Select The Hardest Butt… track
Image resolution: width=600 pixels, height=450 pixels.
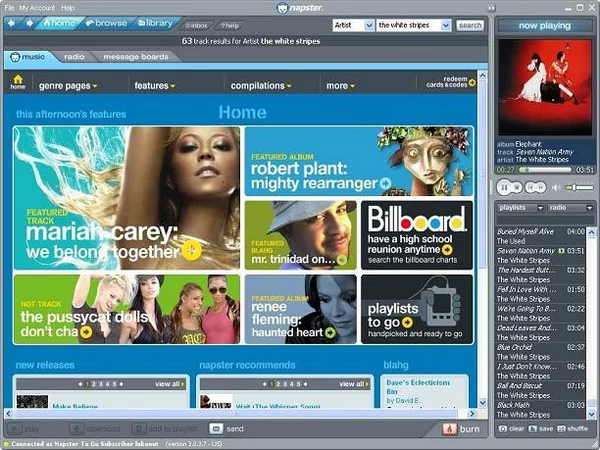click(x=541, y=275)
